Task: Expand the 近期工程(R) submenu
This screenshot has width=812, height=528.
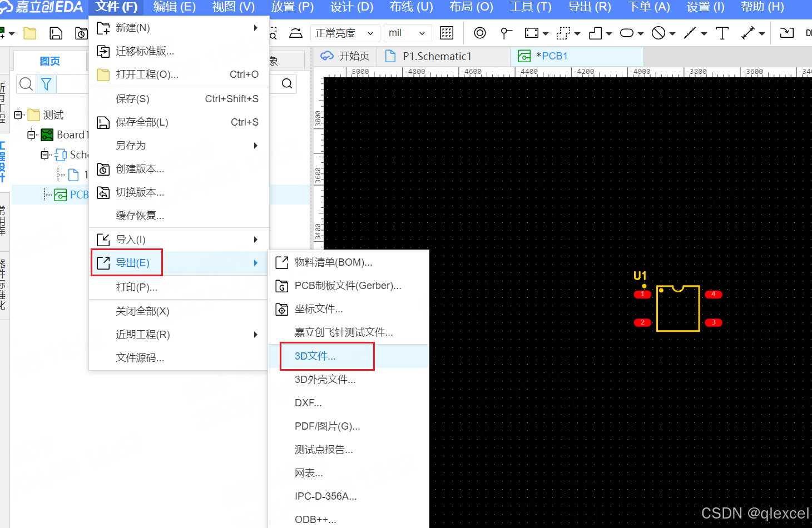Action: pos(179,335)
